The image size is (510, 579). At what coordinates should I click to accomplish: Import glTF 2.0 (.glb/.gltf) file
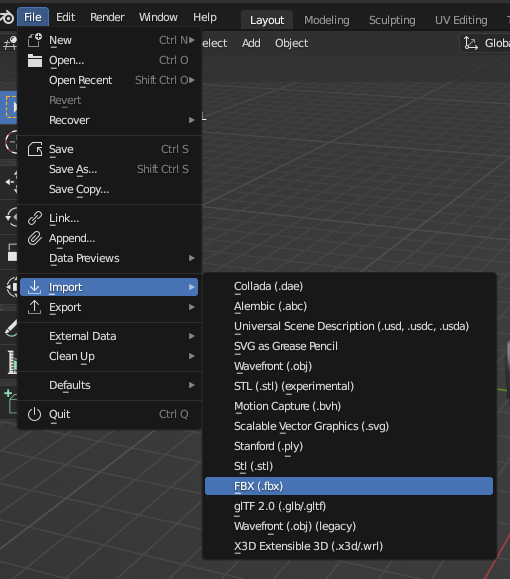(349, 506)
